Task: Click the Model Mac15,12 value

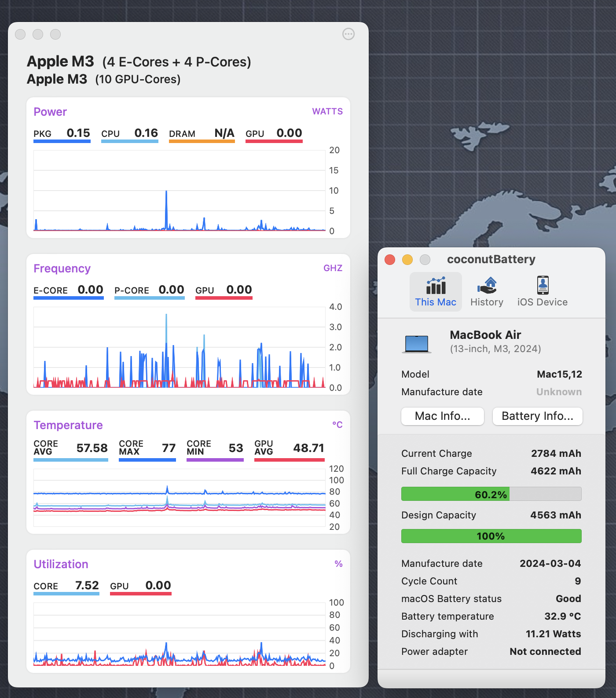Action: click(x=559, y=375)
